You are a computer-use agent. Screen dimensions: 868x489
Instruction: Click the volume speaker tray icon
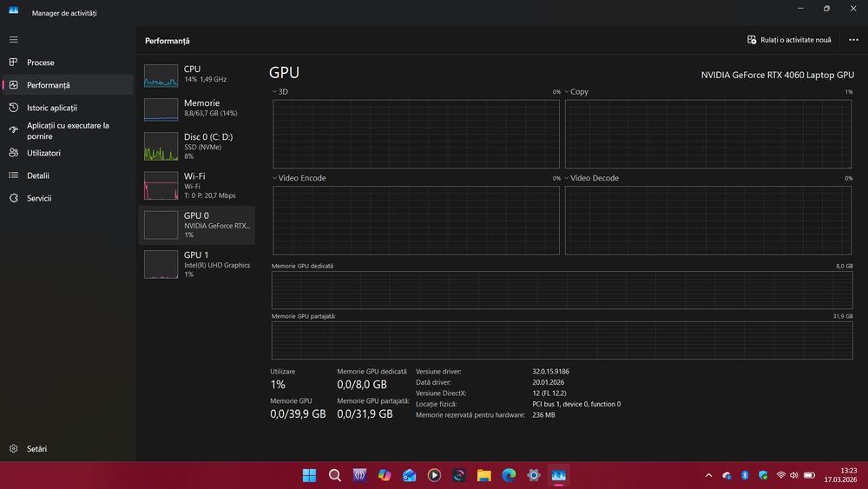(794, 475)
